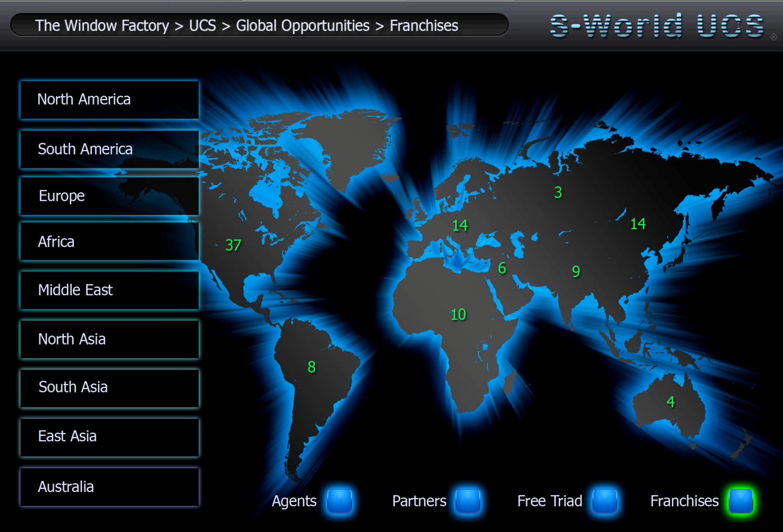Open the Europe region button

pos(110,196)
